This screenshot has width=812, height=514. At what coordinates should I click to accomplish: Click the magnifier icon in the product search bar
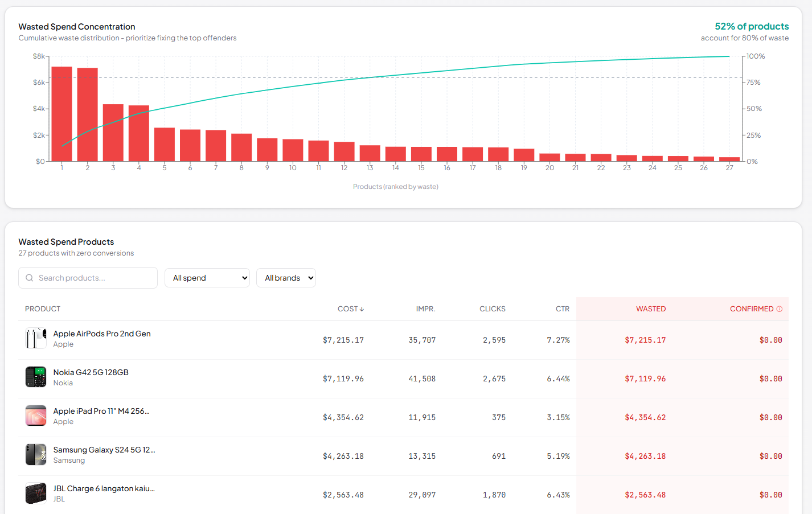click(29, 278)
